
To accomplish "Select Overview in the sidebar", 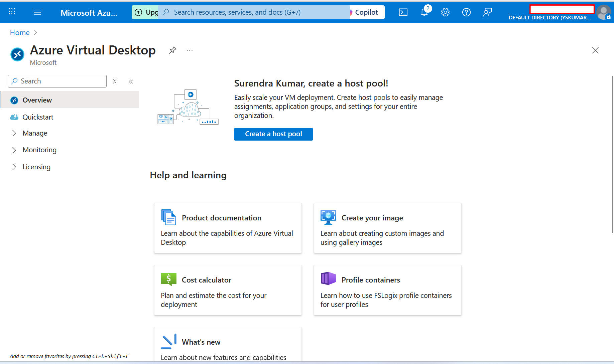I will [37, 100].
